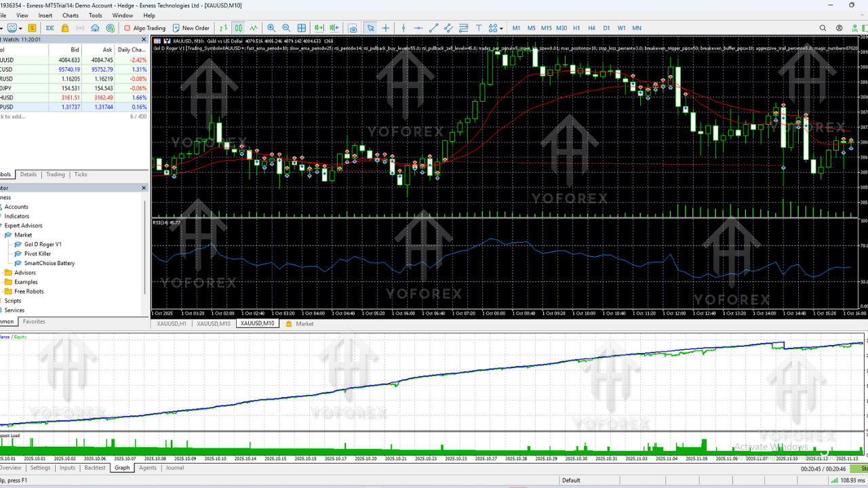Switch chart to candlestick mode
868x488 pixels.
pyautogui.click(x=239, y=28)
